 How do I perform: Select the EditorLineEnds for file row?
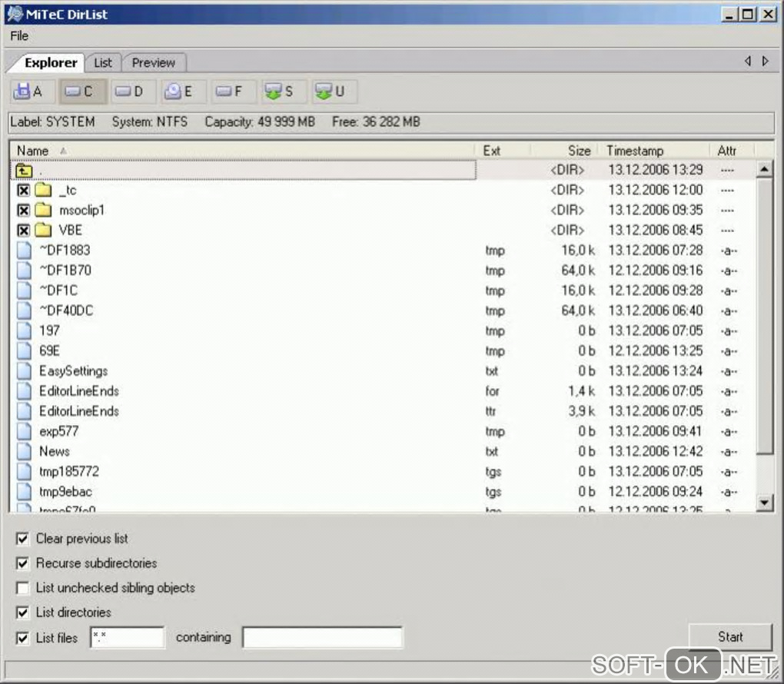tap(383, 391)
